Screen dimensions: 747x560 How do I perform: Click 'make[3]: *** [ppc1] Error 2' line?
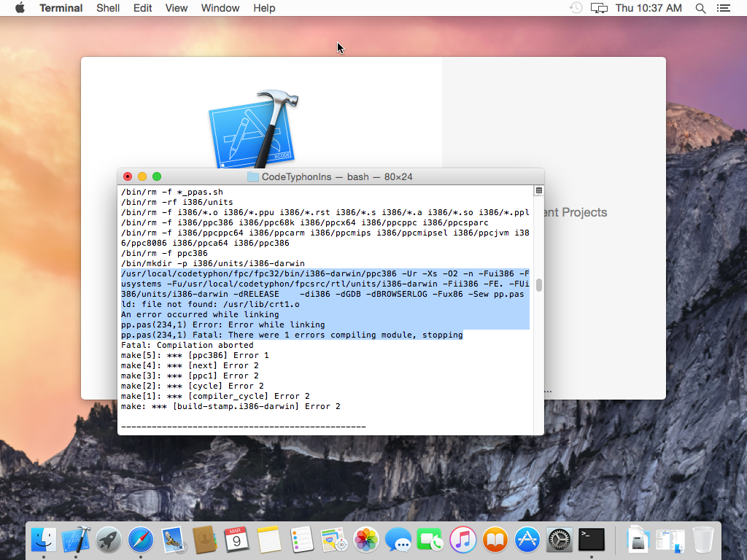[190, 376]
